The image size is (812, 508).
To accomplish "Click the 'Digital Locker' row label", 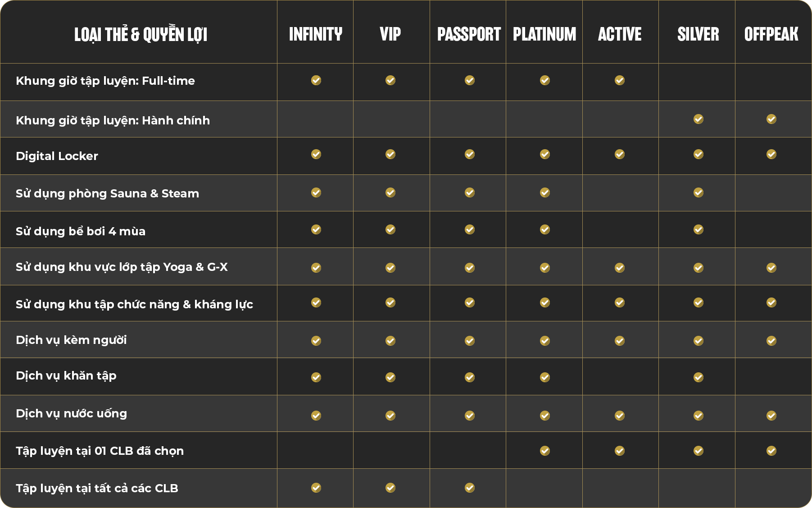I will coord(57,156).
